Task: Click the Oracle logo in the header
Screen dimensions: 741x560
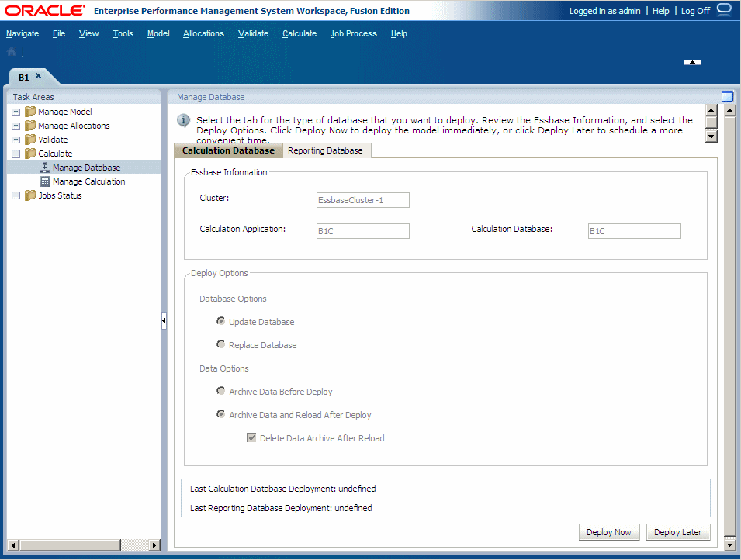Action: (x=45, y=10)
